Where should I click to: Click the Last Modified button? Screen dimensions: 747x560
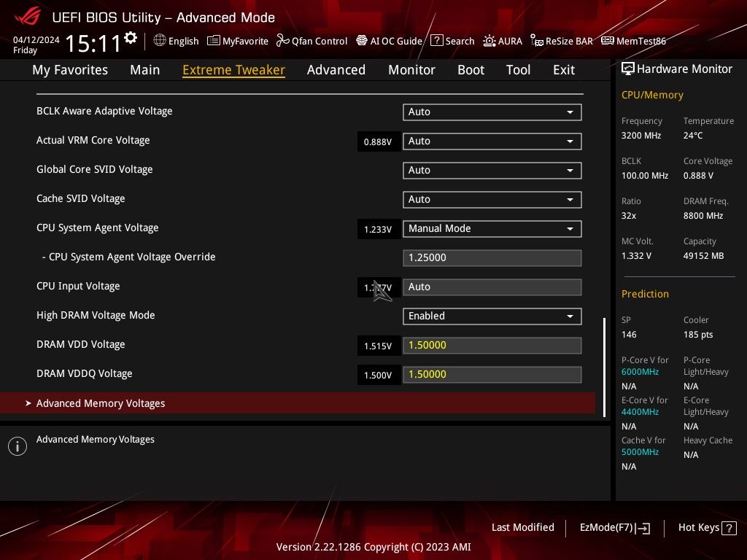tap(522, 528)
